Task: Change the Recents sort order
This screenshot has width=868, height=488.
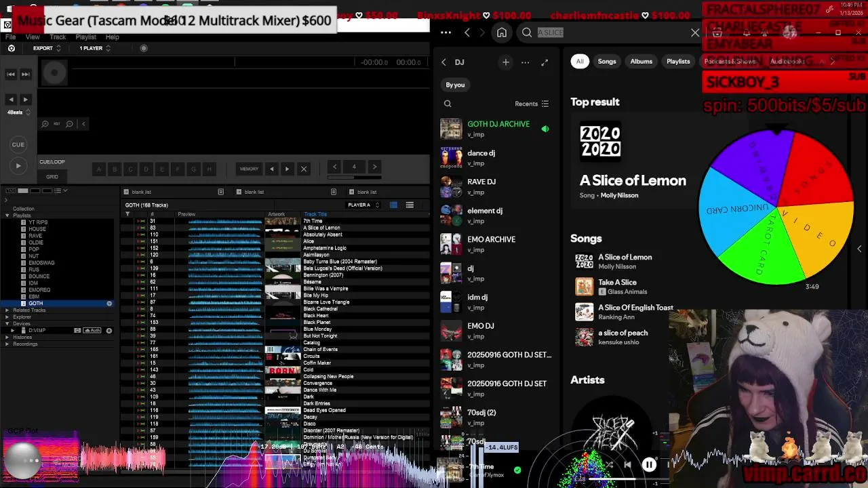Action: click(532, 104)
